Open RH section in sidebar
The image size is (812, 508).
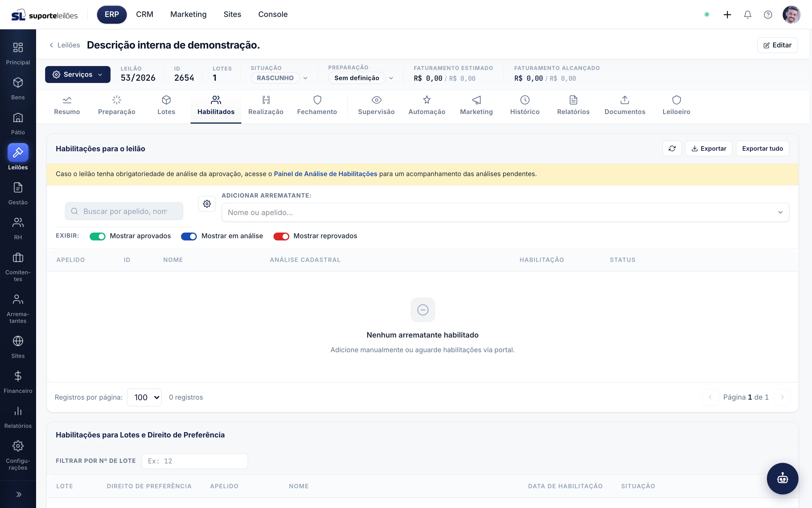click(18, 229)
